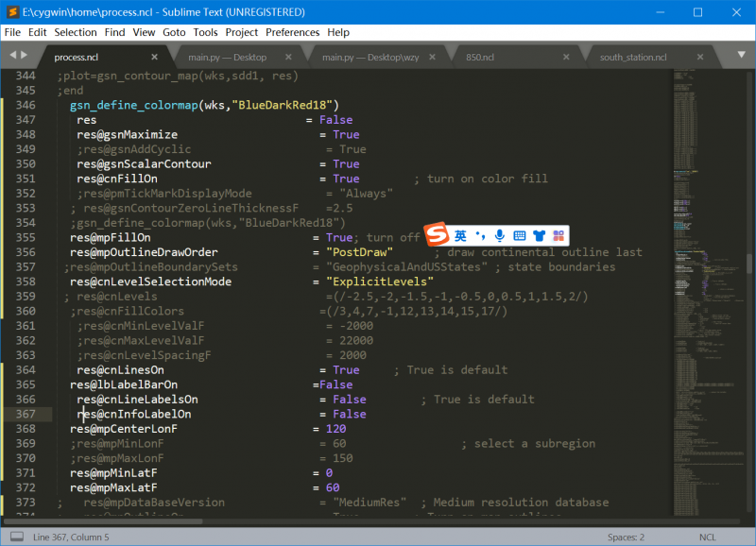
Task: Start voice input with the microphone icon
Action: click(499, 234)
